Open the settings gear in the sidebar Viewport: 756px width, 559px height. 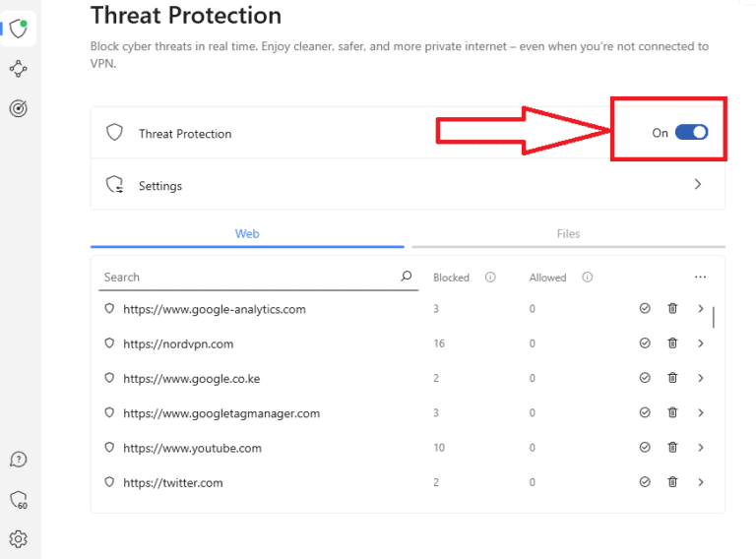pos(18,538)
